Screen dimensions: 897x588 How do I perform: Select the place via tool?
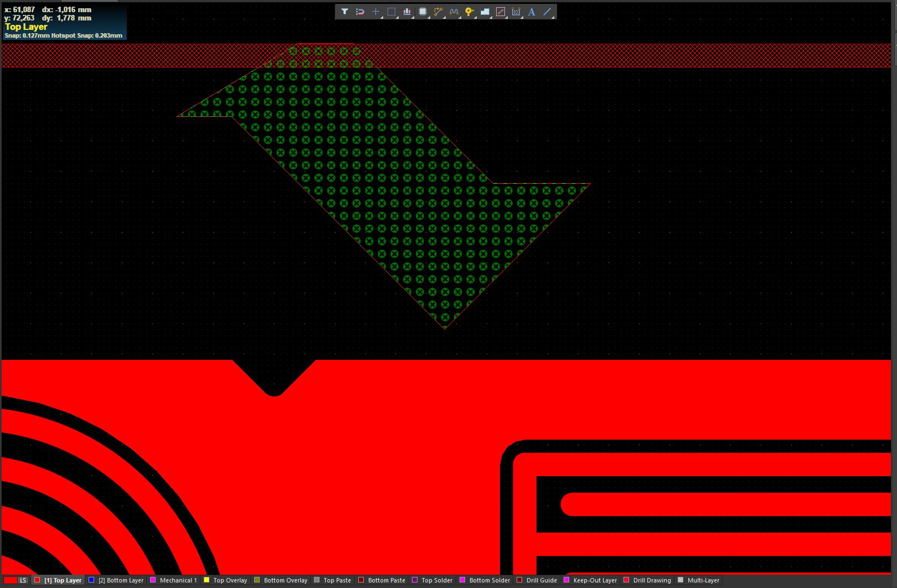coord(470,12)
